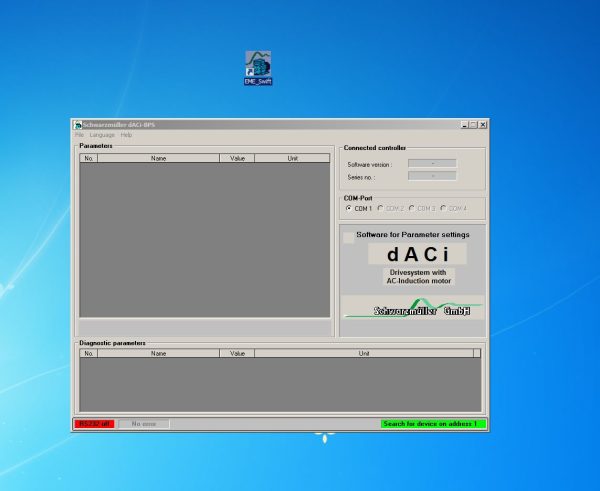Click Diagnostic parameters Name column header
The width and height of the screenshot is (600, 491).
pyautogui.click(x=158, y=353)
